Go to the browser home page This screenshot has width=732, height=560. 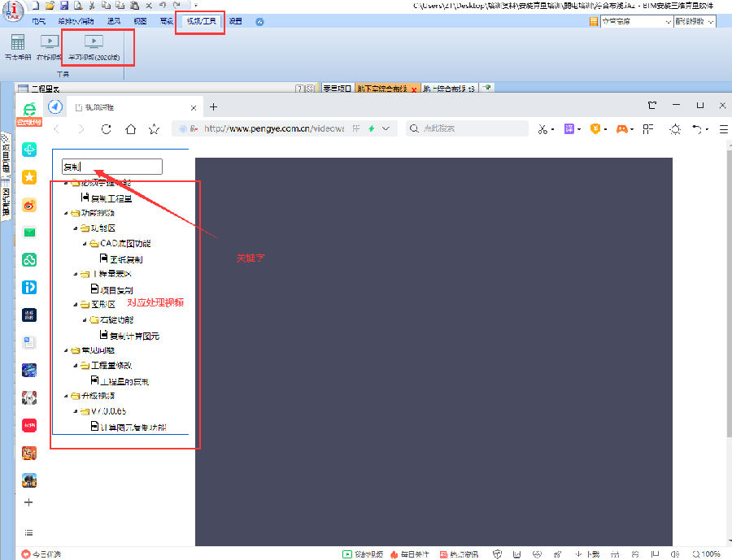coord(130,128)
